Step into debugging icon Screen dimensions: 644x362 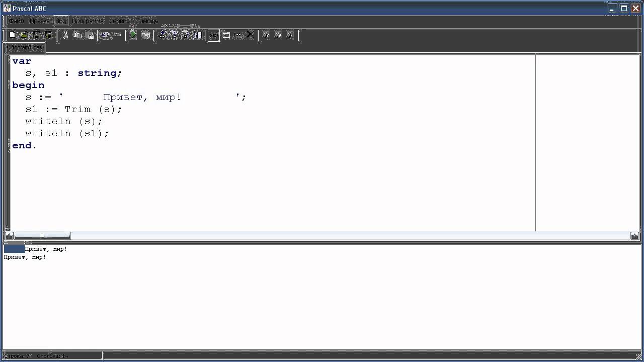tap(162, 35)
